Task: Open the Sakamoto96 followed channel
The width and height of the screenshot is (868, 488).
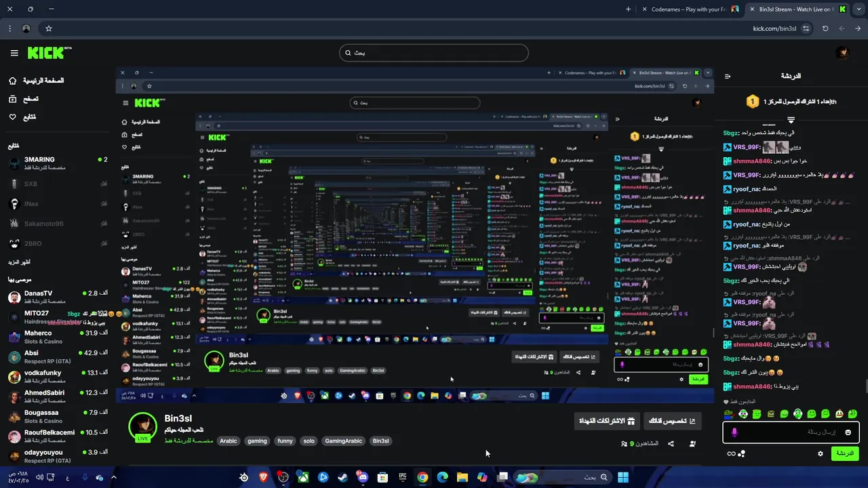Action: [58, 224]
